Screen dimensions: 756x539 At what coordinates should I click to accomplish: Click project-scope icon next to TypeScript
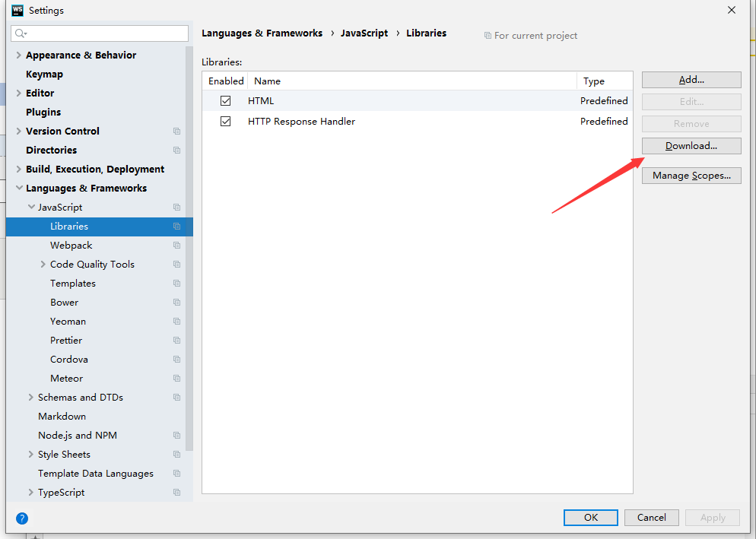177,493
